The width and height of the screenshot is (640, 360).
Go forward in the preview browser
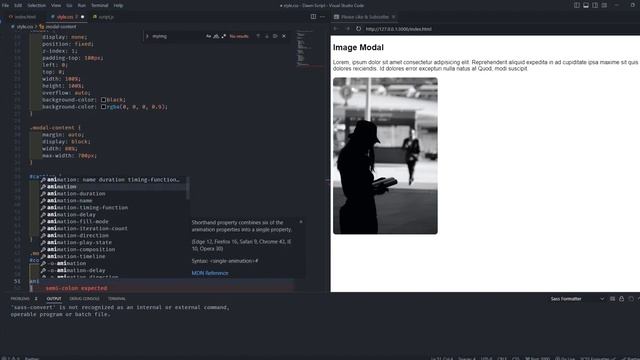(x=347, y=29)
